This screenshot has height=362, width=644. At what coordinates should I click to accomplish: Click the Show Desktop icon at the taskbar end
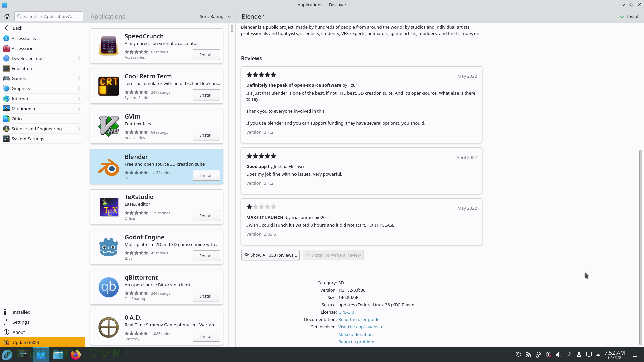(x=635, y=355)
